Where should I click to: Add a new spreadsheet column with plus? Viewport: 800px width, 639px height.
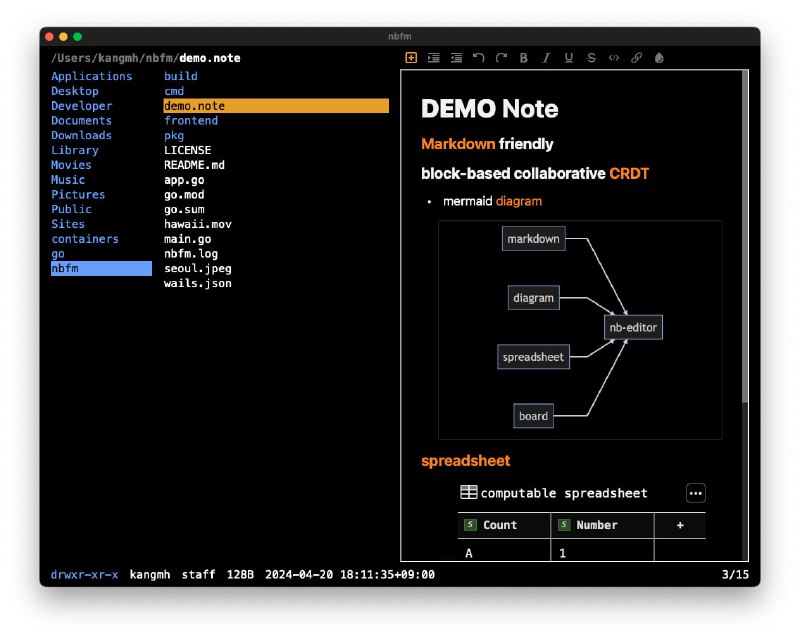(x=680, y=525)
